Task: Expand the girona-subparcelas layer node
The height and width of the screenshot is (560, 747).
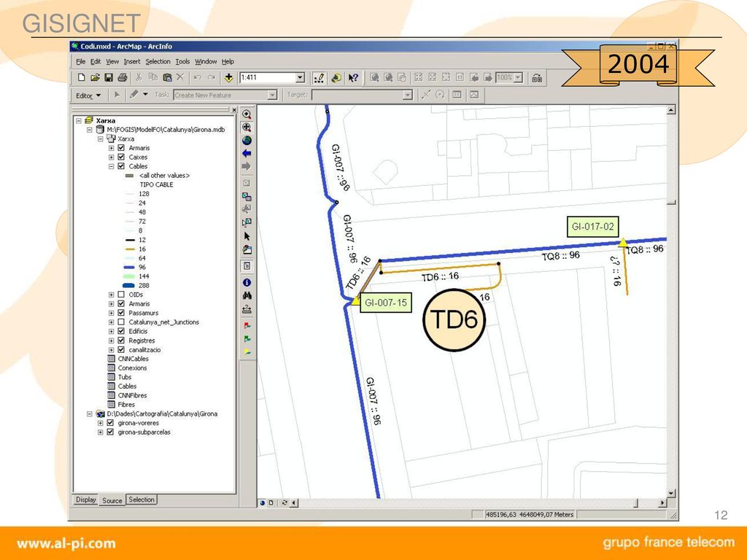Action: [x=101, y=432]
